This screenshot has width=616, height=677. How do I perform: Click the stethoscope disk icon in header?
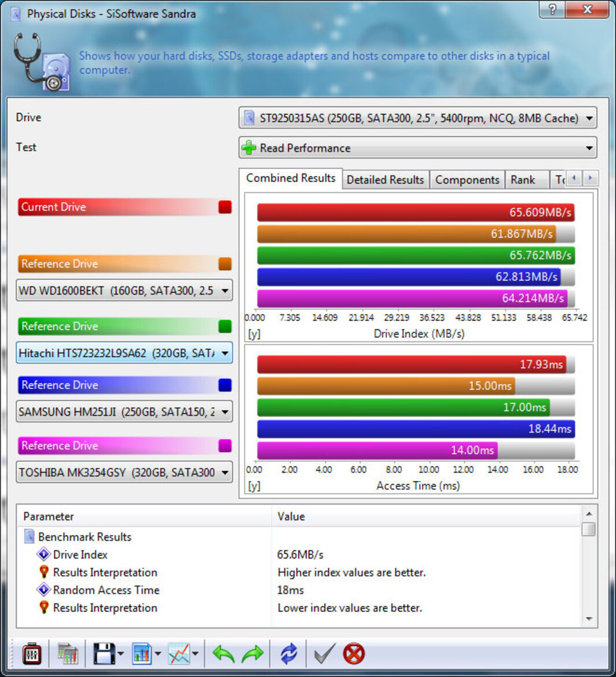[42, 62]
